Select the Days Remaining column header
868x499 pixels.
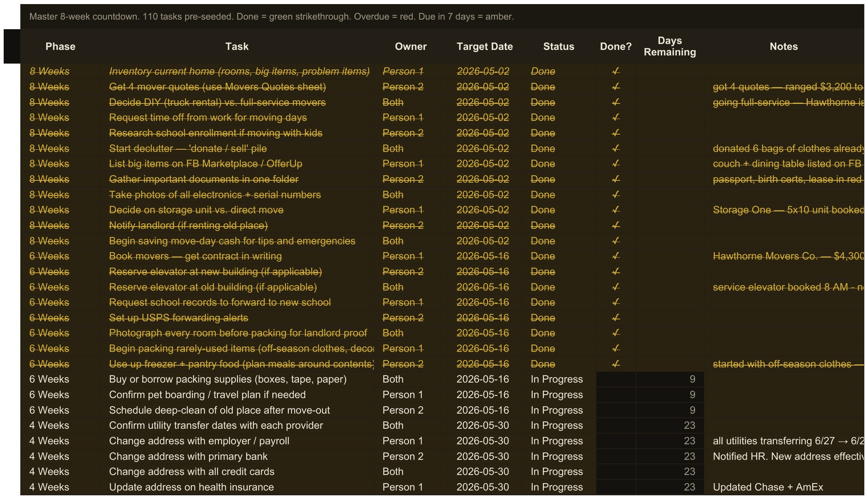point(670,46)
